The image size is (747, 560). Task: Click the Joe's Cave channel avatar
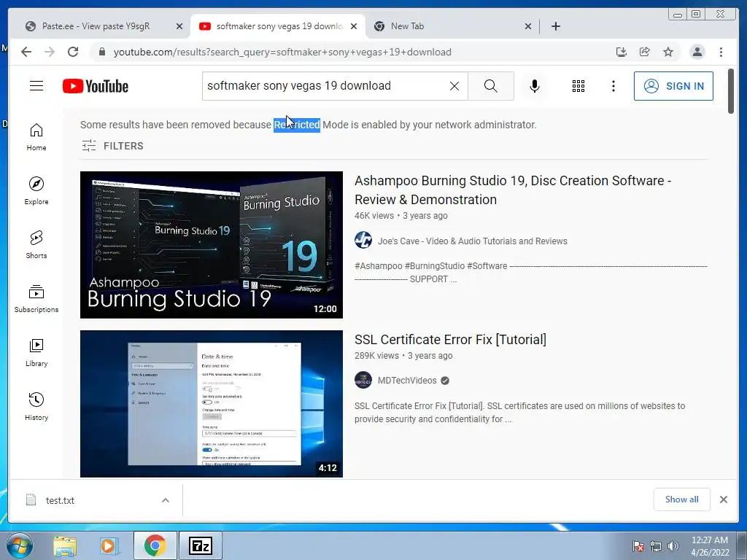pyautogui.click(x=363, y=240)
